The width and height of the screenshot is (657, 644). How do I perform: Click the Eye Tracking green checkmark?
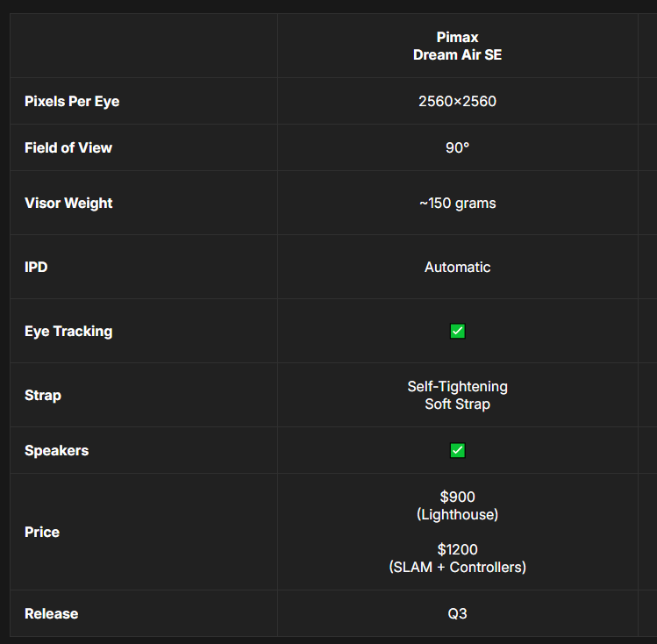coord(457,332)
